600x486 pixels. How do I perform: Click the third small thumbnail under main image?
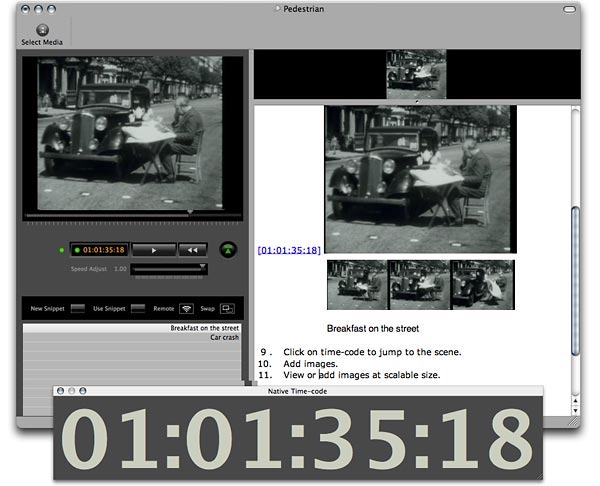click(x=482, y=285)
